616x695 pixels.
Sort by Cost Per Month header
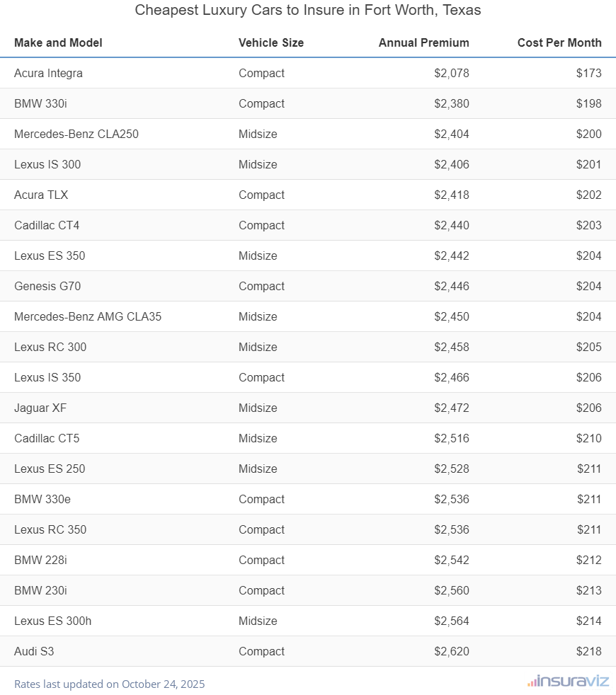point(559,42)
